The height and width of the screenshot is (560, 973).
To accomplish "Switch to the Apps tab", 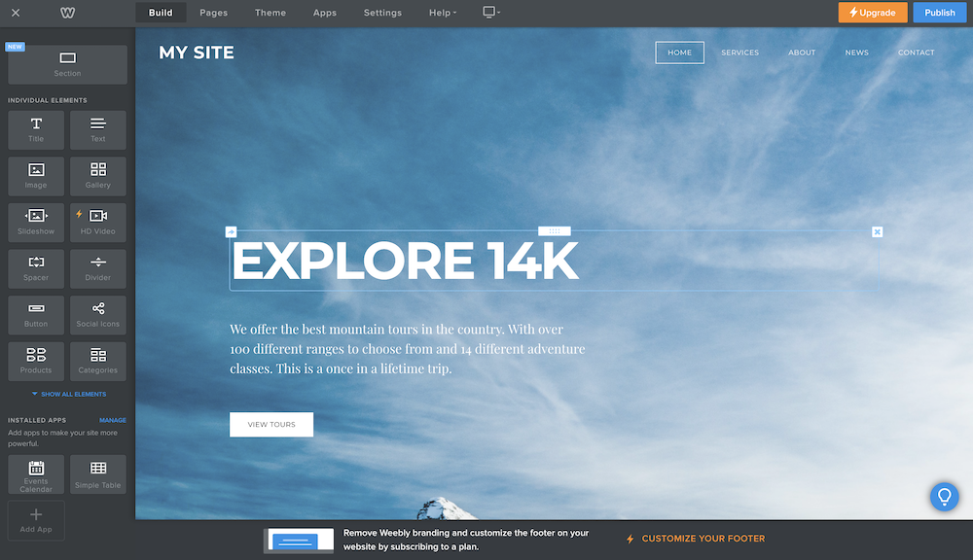I will tap(325, 13).
